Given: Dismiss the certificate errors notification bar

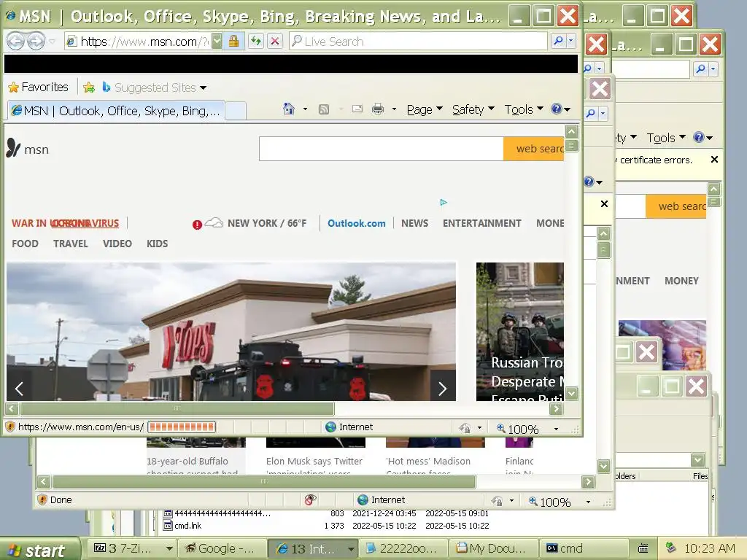Looking at the screenshot, I should tap(714, 160).
